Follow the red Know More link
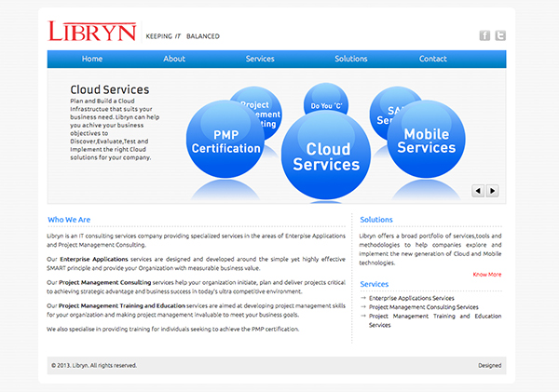 [487, 275]
